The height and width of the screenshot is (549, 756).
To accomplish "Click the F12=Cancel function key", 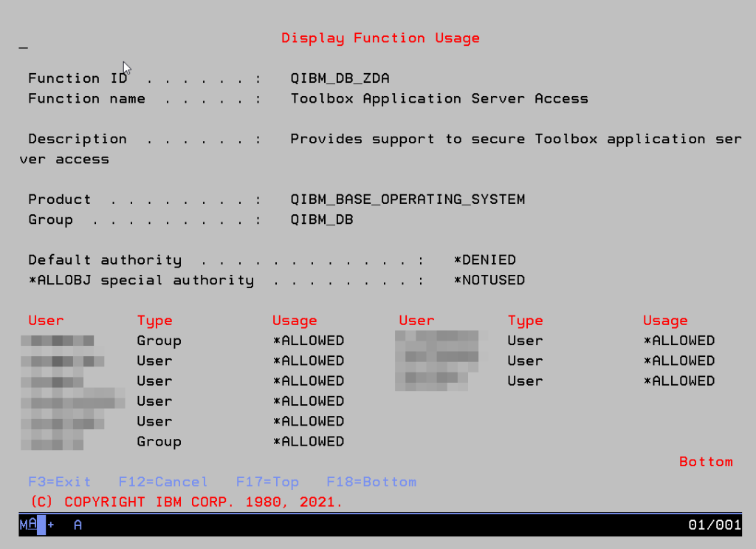I will [x=163, y=482].
